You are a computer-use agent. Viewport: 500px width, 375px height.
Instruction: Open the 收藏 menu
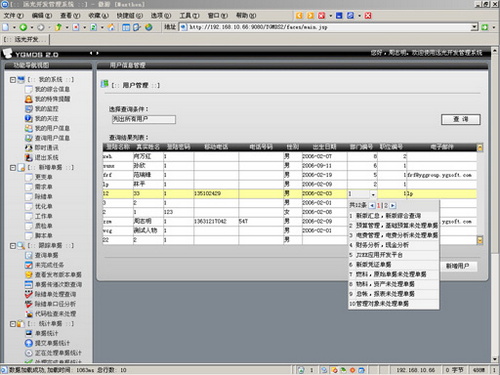click(98, 16)
